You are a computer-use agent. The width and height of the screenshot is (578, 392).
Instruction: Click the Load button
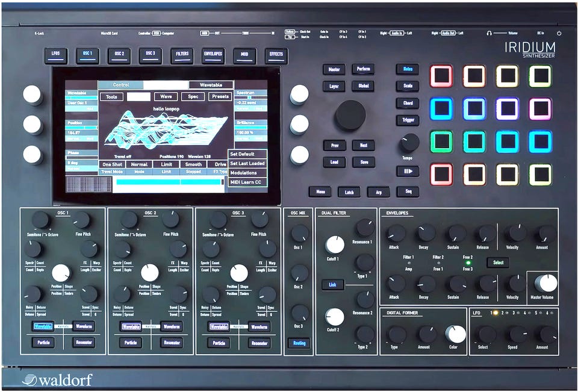(334, 162)
